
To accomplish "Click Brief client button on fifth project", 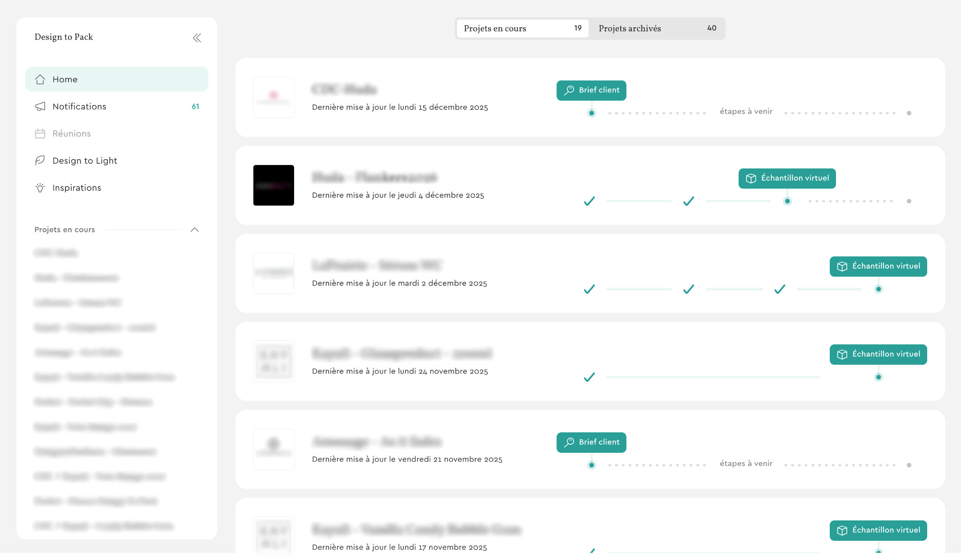I will point(591,442).
